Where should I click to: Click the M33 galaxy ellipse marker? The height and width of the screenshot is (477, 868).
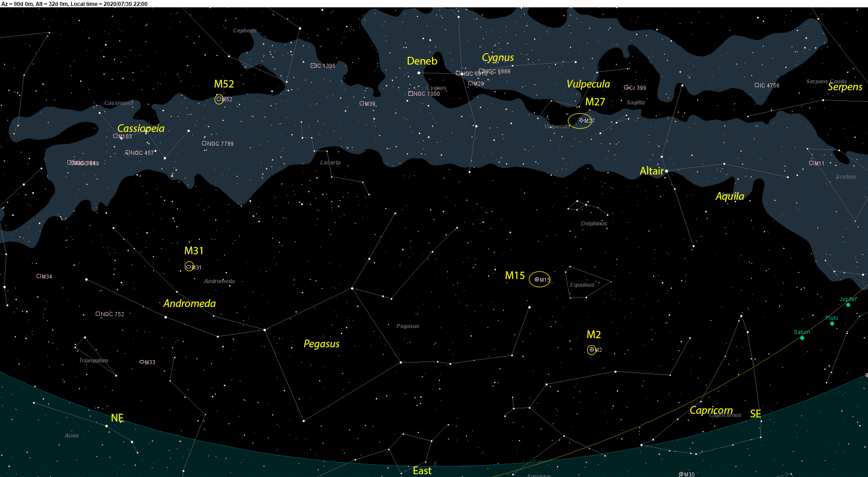click(142, 362)
